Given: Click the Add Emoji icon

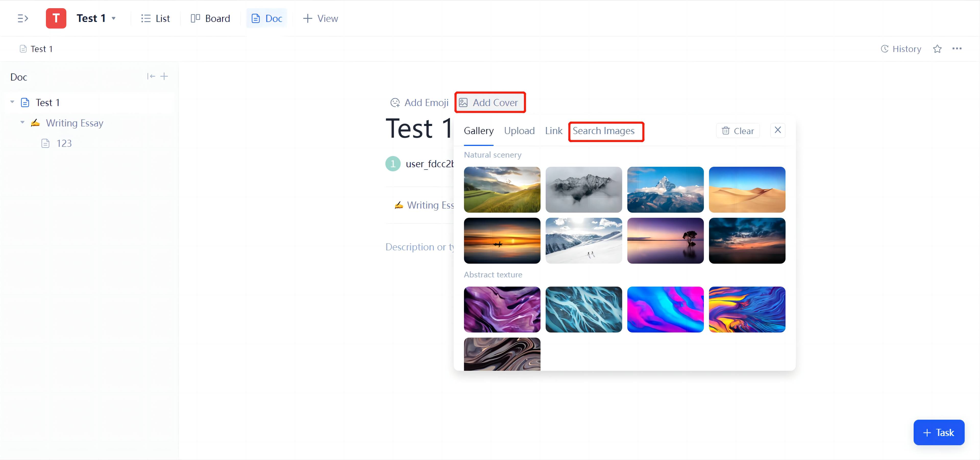Looking at the screenshot, I should point(395,103).
